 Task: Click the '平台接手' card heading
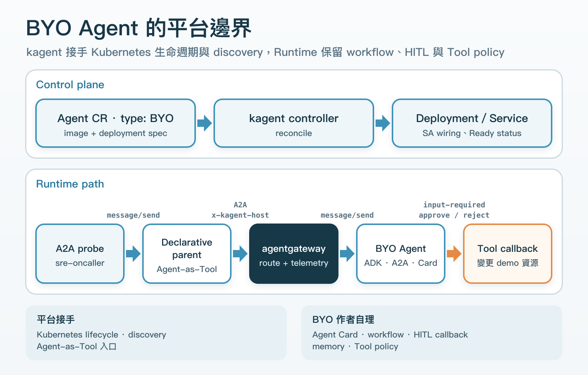[x=56, y=319]
